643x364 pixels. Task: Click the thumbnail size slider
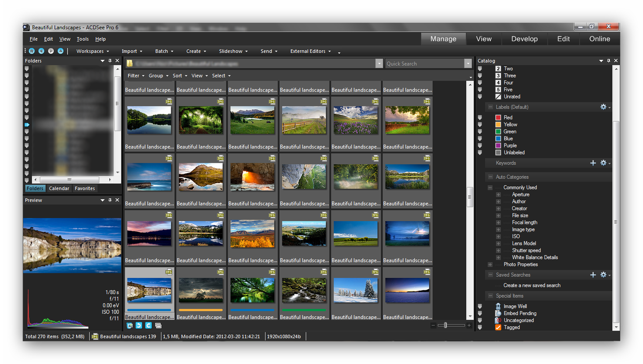[451, 325]
